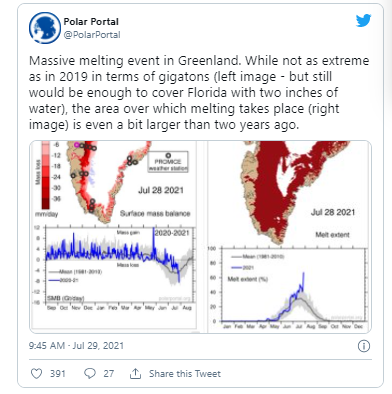The image size is (392, 394).
Task: Open the tweet info circle icon
Action: [364, 346]
